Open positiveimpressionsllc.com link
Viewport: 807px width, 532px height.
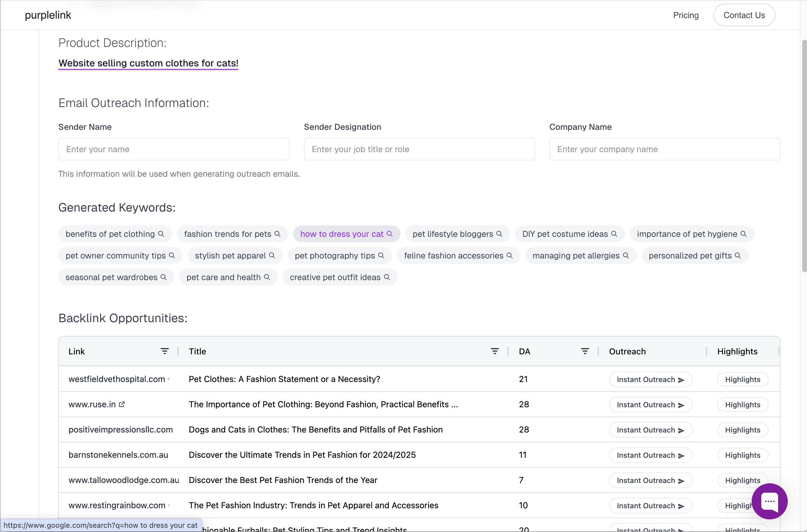[121, 430]
